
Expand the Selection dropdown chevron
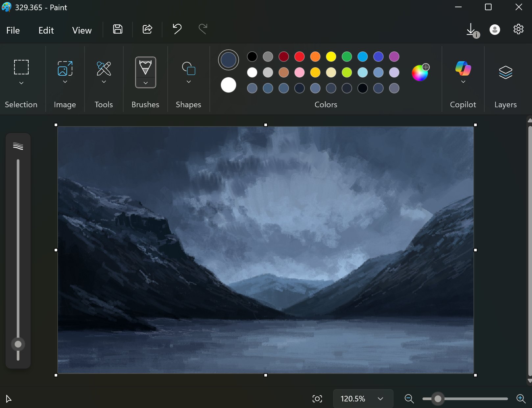(21, 83)
